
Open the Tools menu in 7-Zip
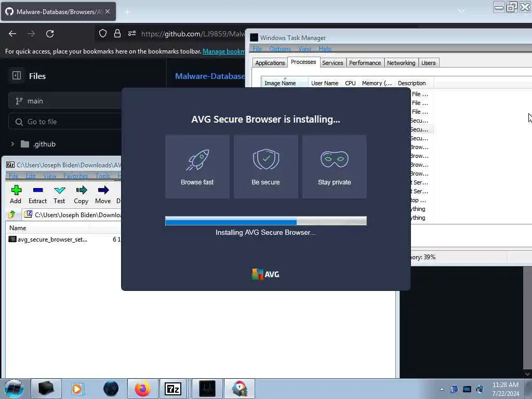pos(103,176)
